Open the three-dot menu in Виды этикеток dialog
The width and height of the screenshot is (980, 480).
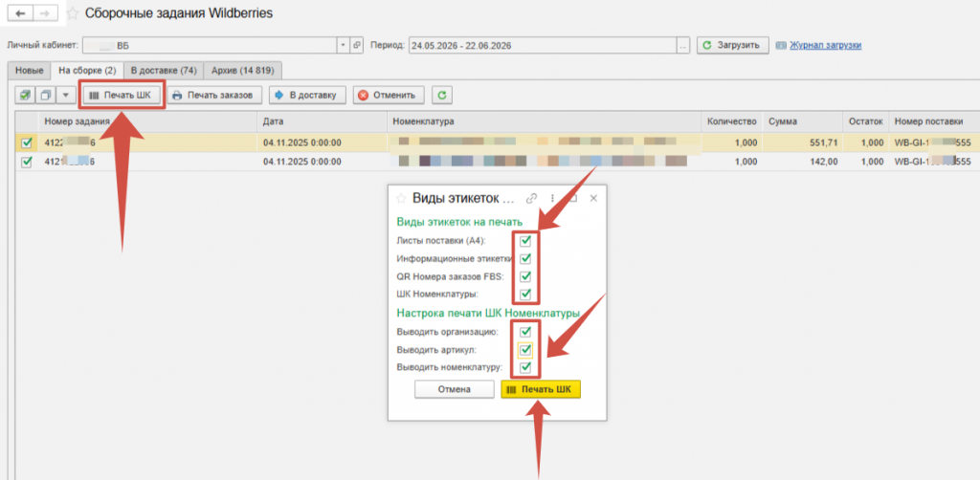pos(552,199)
